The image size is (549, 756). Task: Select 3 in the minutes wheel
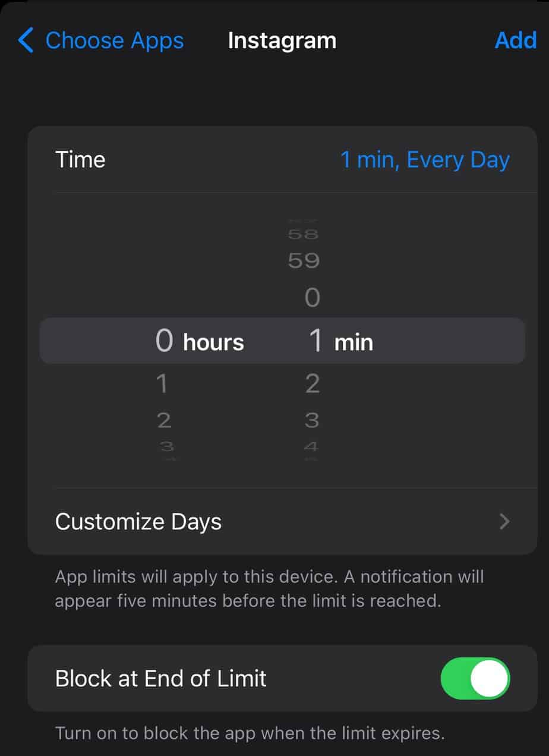pyautogui.click(x=312, y=420)
